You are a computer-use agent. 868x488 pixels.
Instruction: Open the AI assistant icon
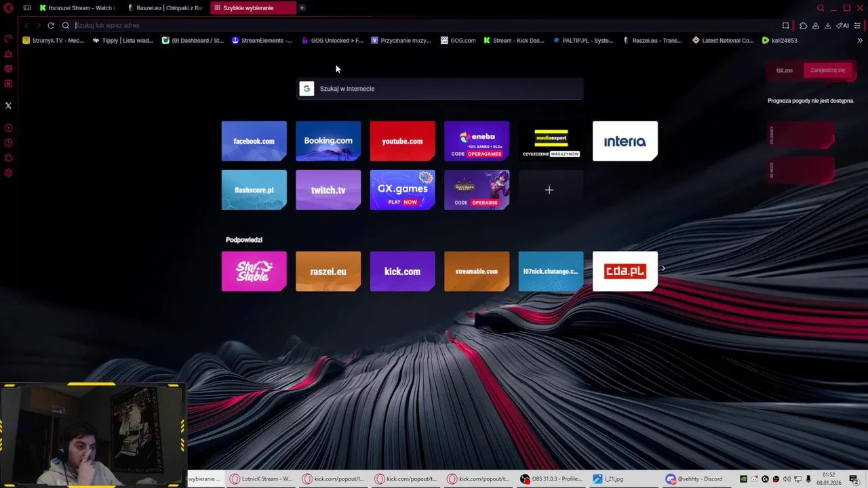tap(843, 26)
